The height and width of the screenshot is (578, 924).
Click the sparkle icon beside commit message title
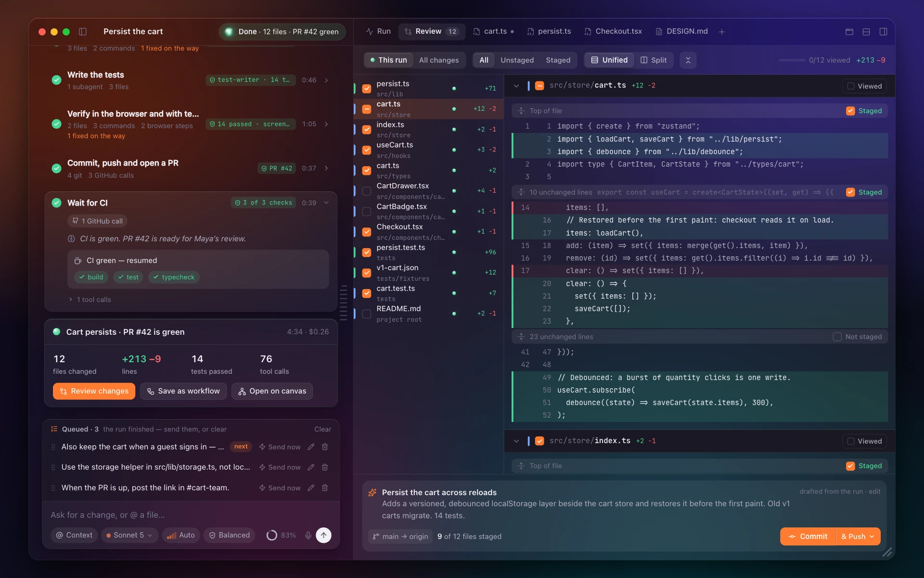pyautogui.click(x=372, y=492)
